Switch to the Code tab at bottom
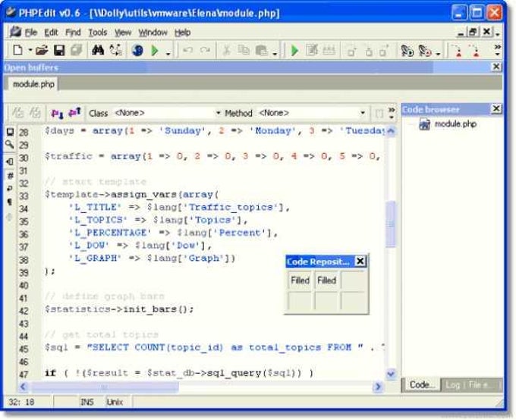The image size is (516, 420). [421, 385]
